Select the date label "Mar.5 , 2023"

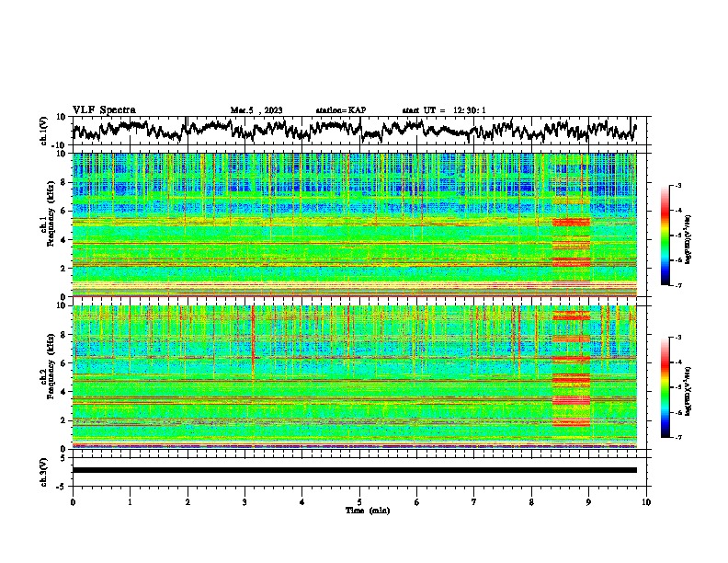click(256, 110)
